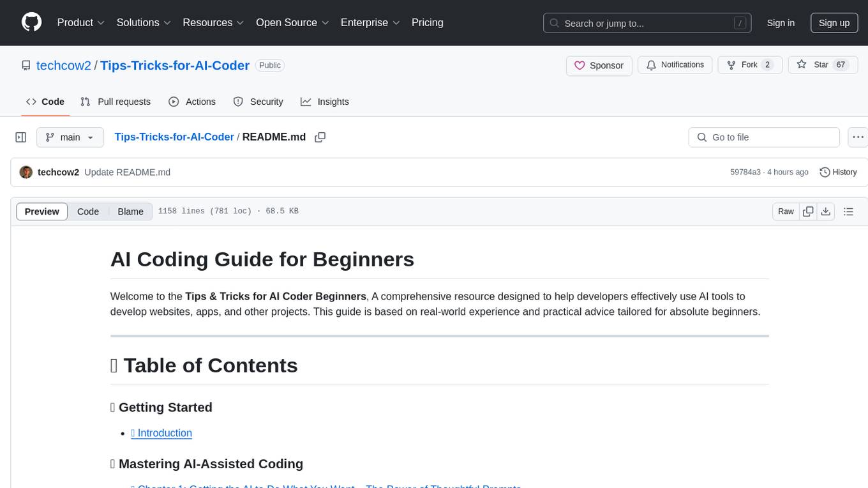This screenshot has width=868, height=488.
Task: Focus the Go to file field
Action: (764, 137)
